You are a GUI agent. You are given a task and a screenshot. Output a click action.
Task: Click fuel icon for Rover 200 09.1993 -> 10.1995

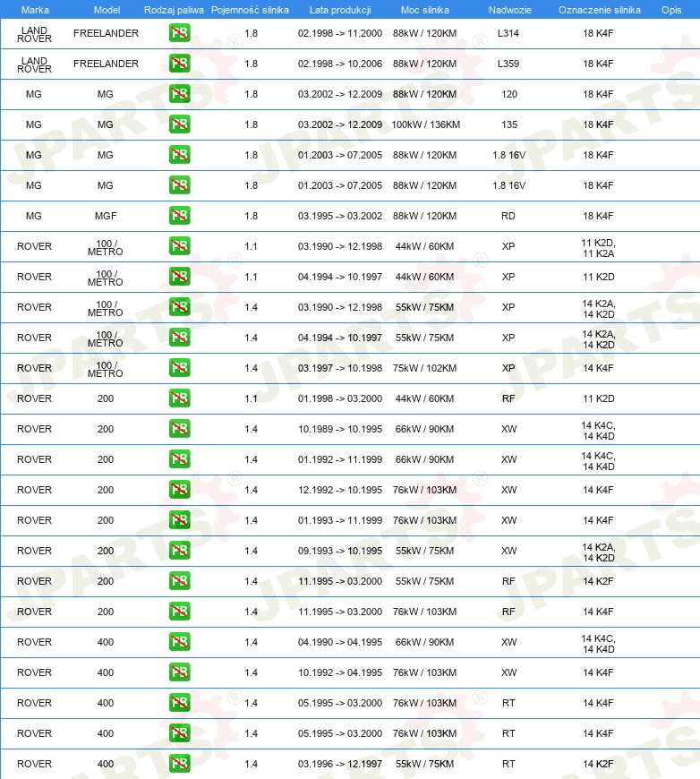coord(179,551)
